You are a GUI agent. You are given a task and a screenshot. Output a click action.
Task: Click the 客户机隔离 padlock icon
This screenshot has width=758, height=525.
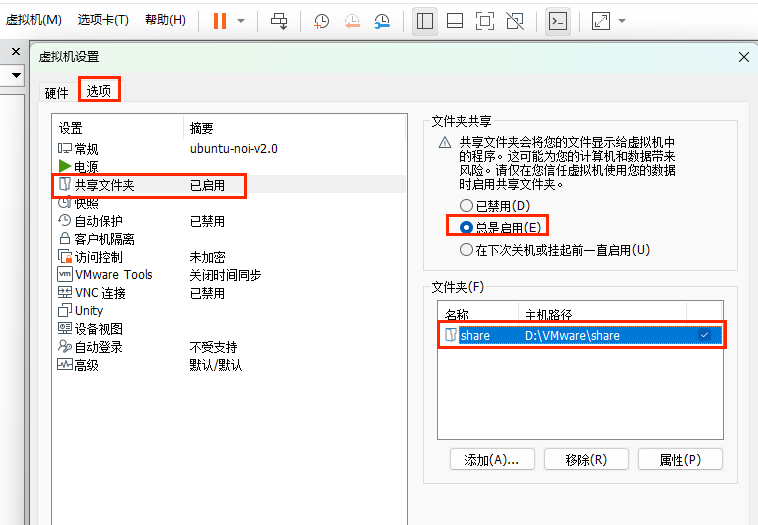pos(65,238)
